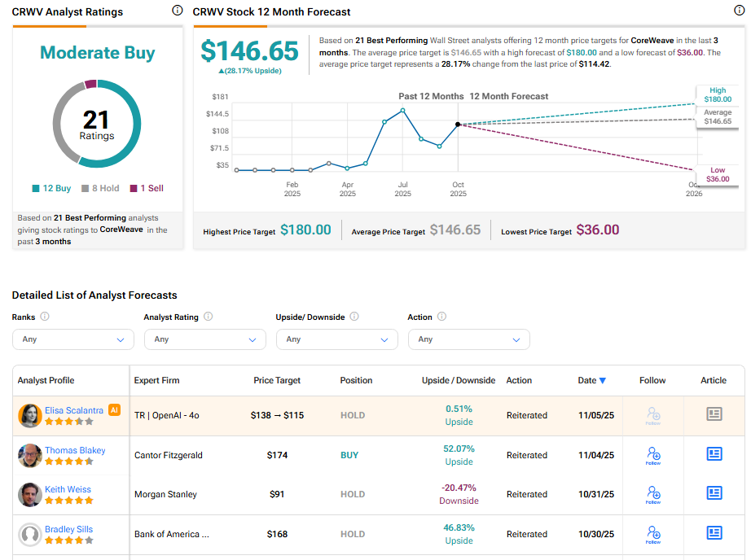The width and height of the screenshot is (751, 560).
Task: Open Elisa Scalantra analyst profile link
Action: click(75, 411)
